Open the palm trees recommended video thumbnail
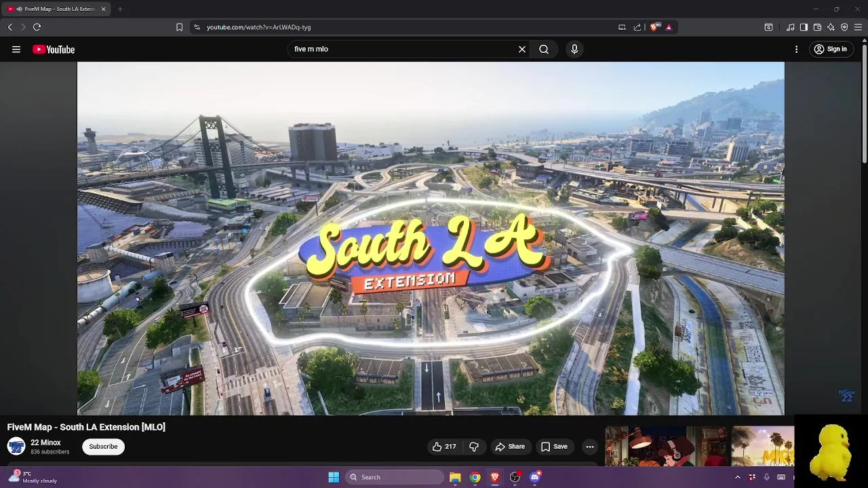The width and height of the screenshot is (868, 488). pyautogui.click(x=763, y=446)
